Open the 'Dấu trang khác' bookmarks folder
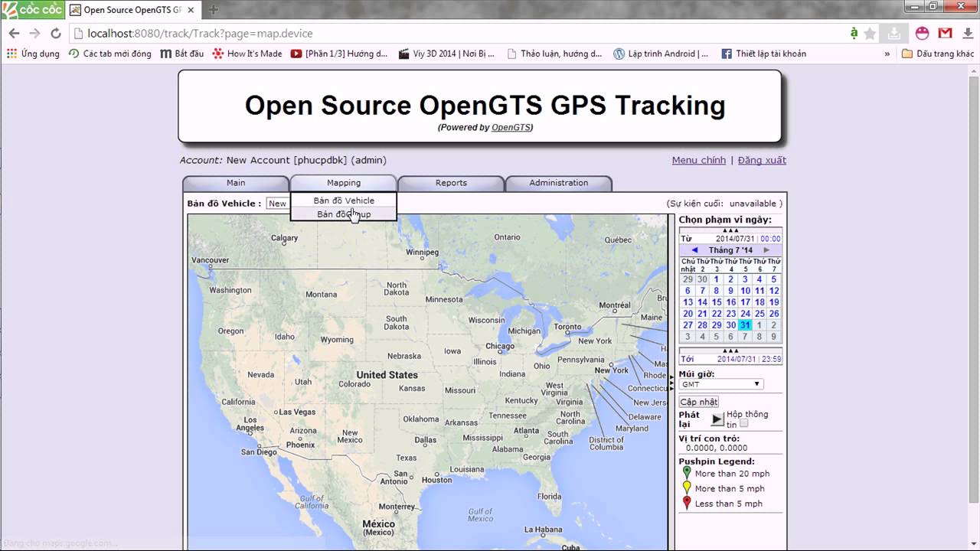Image resolution: width=980 pixels, height=551 pixels. (938, 54)
